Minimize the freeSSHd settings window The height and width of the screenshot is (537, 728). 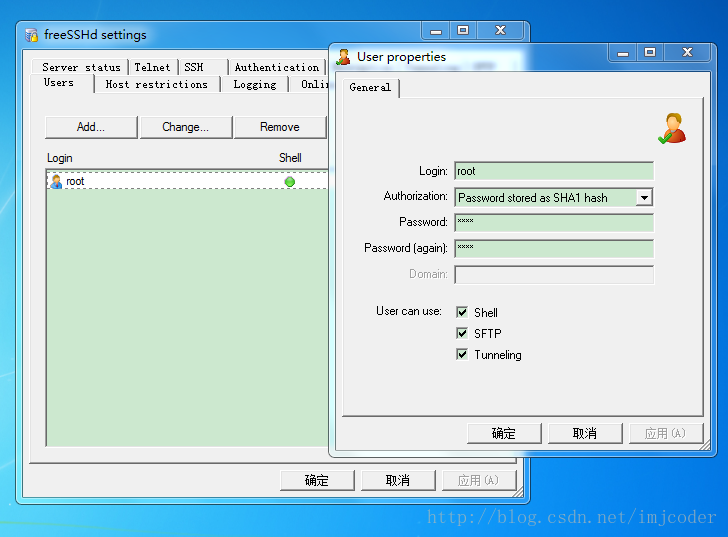point(436,31)
